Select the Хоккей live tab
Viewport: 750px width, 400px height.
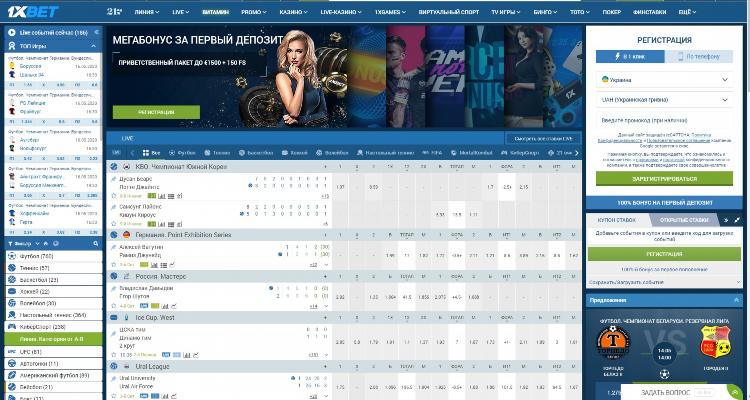pyautogui.click(x=295, y=153)
